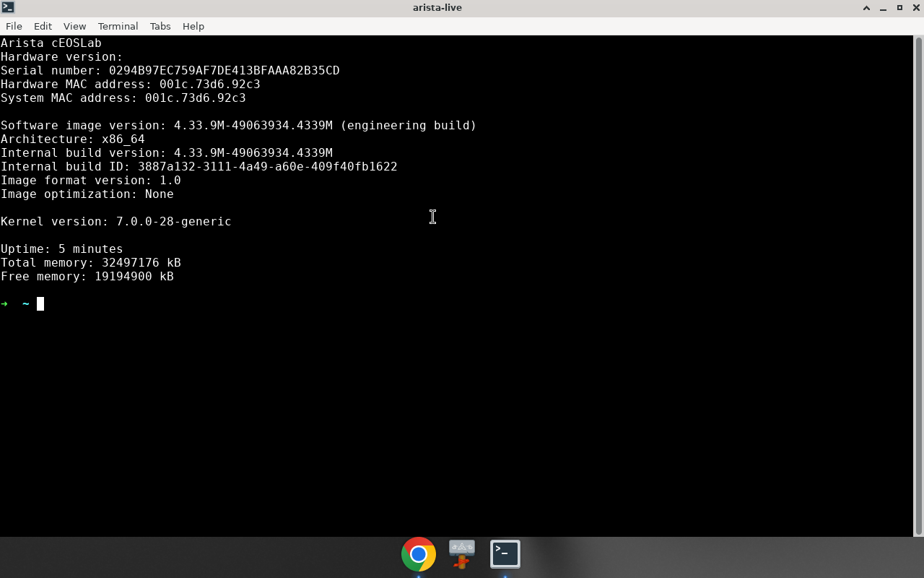Open the View menu
Screen dimensions: 924x578
coord(74,26)
